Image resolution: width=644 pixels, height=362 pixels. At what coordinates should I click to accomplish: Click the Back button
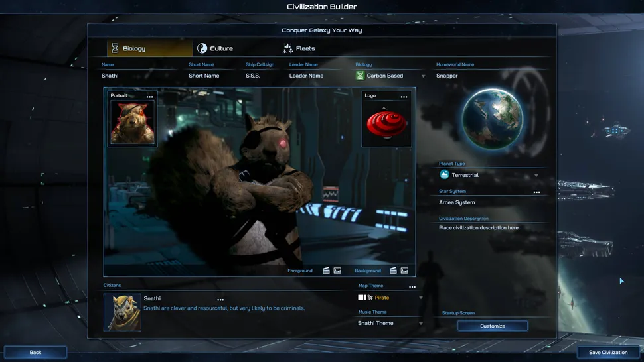(35, 352)
